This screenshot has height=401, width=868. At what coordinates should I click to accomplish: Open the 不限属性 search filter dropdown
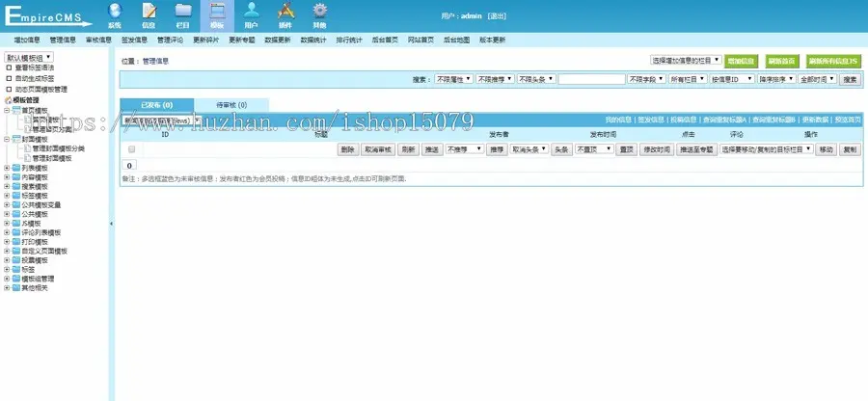tap(452, 80)
